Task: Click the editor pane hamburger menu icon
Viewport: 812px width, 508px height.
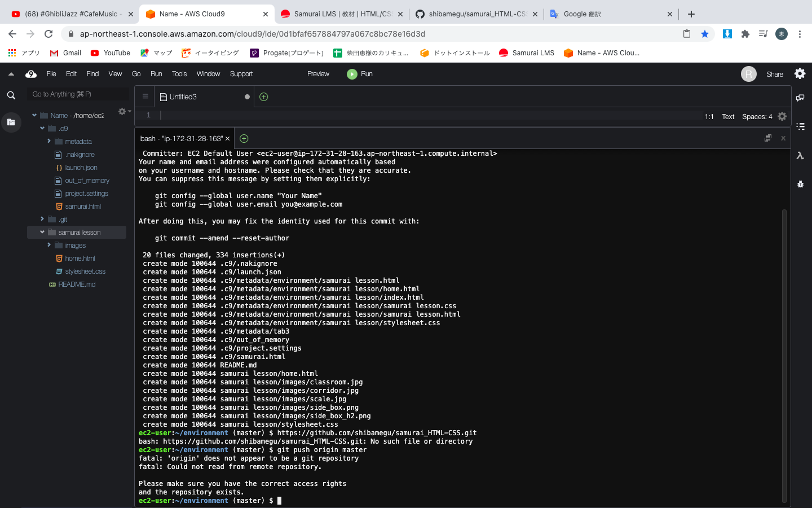Action: coord(144,96)
